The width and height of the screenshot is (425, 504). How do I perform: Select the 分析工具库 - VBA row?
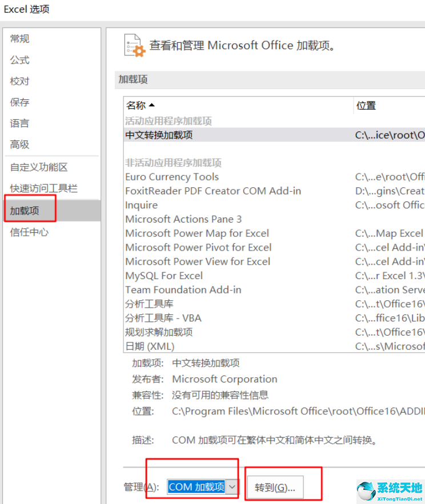pyautogui.click(x=274, y=318)
